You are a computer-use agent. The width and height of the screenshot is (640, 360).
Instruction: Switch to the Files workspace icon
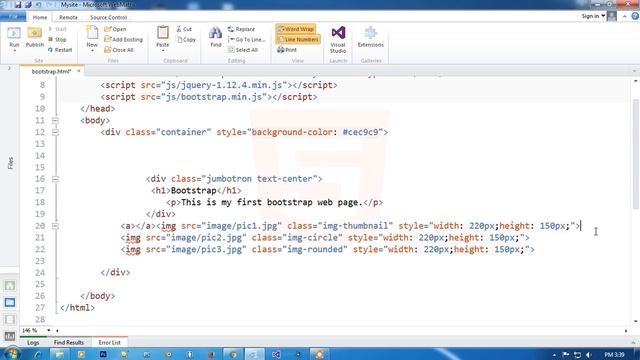point(10,302)
